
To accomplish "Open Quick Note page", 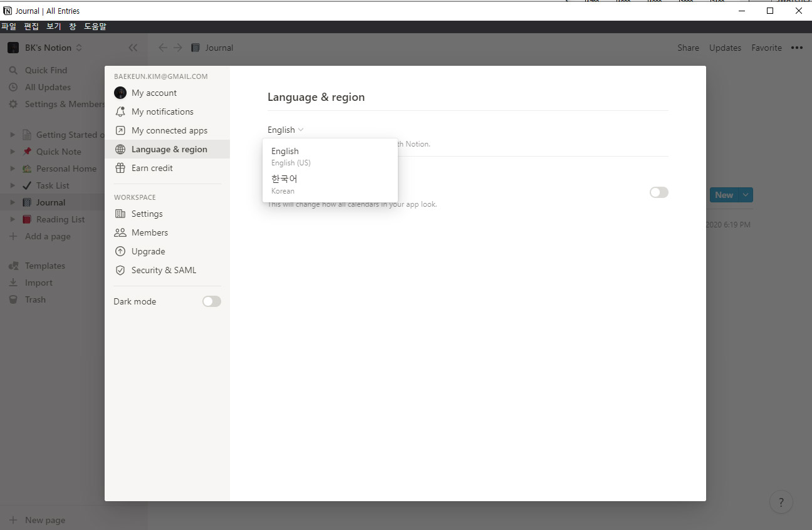I will tap(59, 152).
